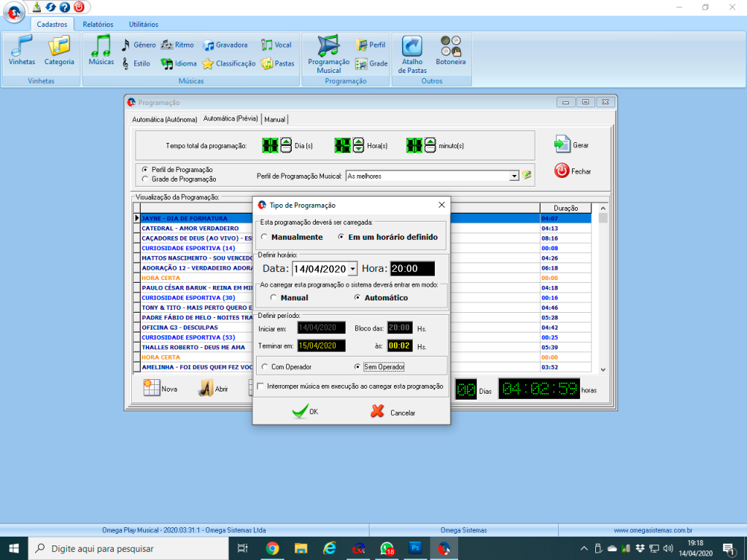Image resolution: width=747 pixels, height=560 pixels.
Task: Open the Vinhetas icon in ribbon
Action: tap(22, 47)
